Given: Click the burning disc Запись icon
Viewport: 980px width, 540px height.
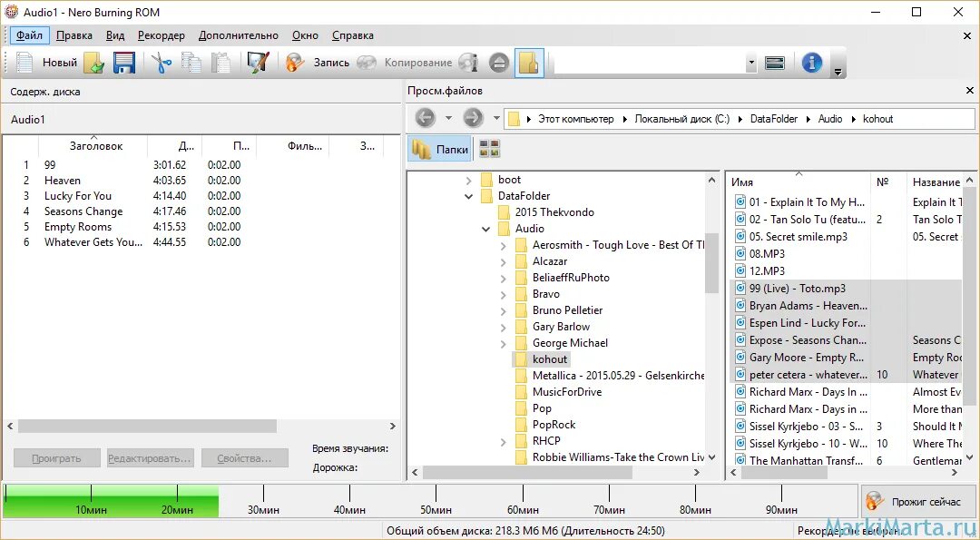Looking at the screenshot, I should coord(294,63).
